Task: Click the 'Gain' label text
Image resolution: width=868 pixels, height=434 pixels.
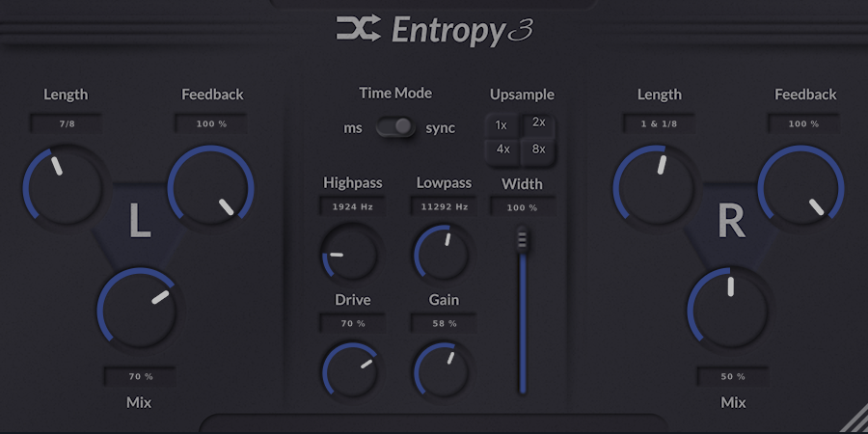Action: point(444,300)
